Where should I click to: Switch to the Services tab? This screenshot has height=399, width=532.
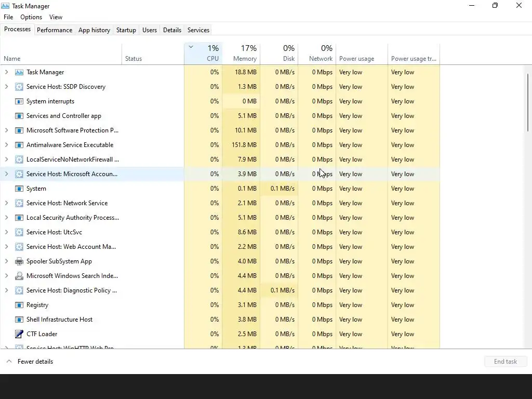[198, 30]
